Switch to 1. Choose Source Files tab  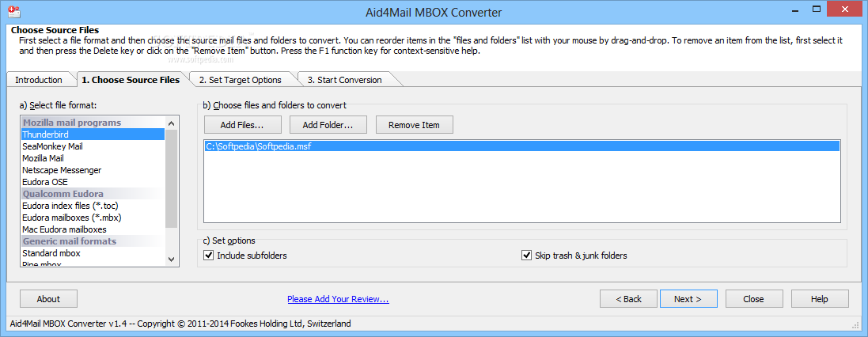131,80
